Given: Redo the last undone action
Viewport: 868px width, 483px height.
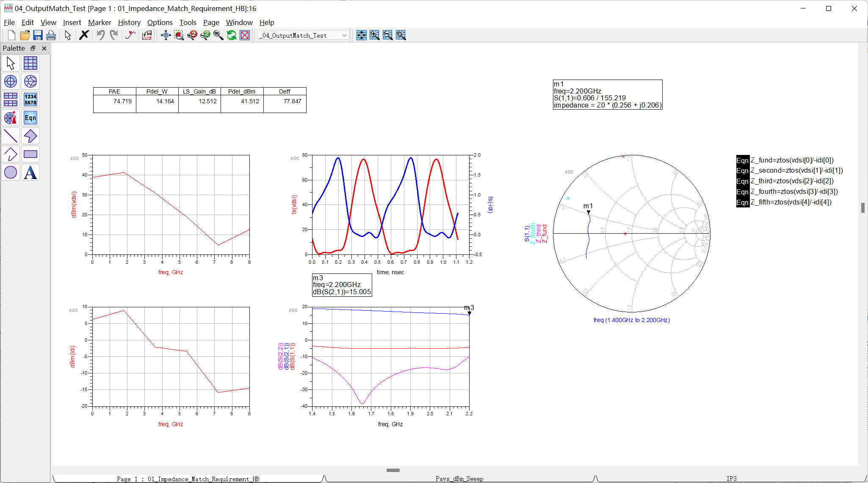Looking at the screenshot, I should pos(113,35).
